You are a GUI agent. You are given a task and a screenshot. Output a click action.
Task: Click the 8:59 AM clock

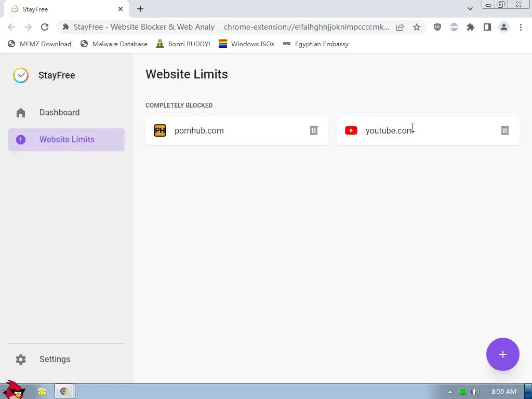pos(504,392)
